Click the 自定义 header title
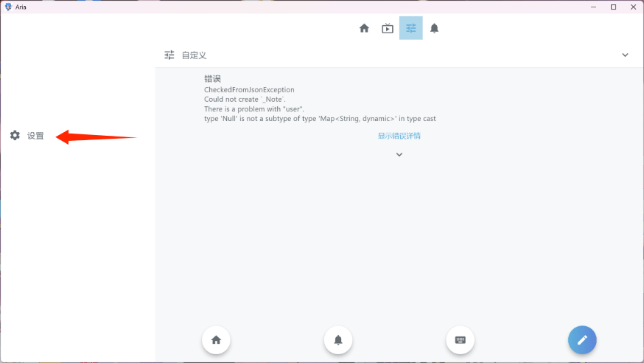 (x=194, y=55)
